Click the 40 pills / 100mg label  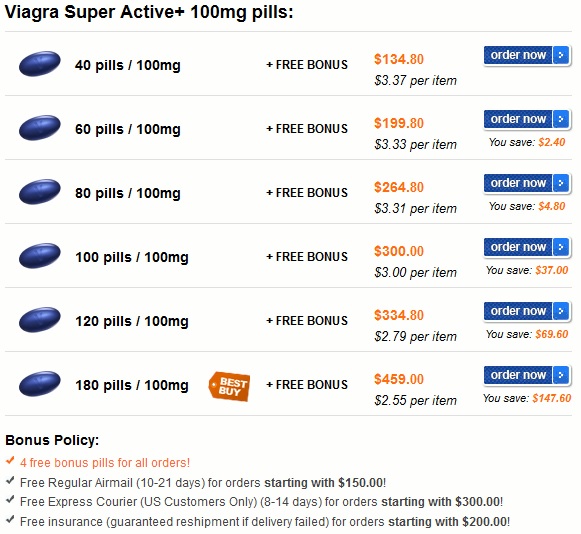128,65
